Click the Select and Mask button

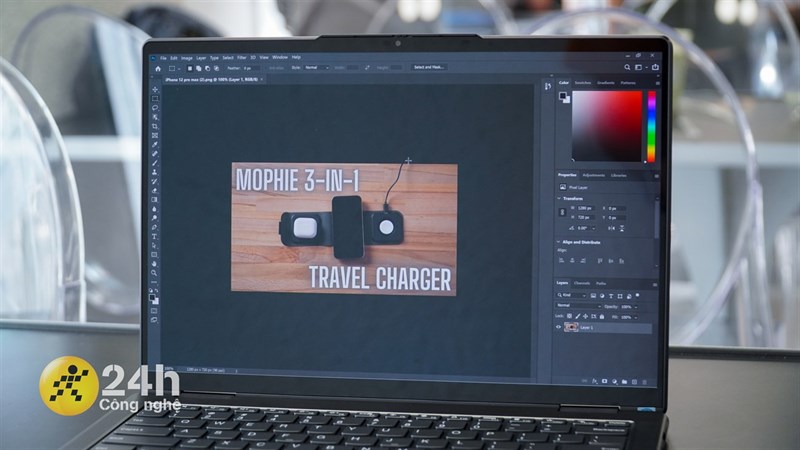click(429, 67)
